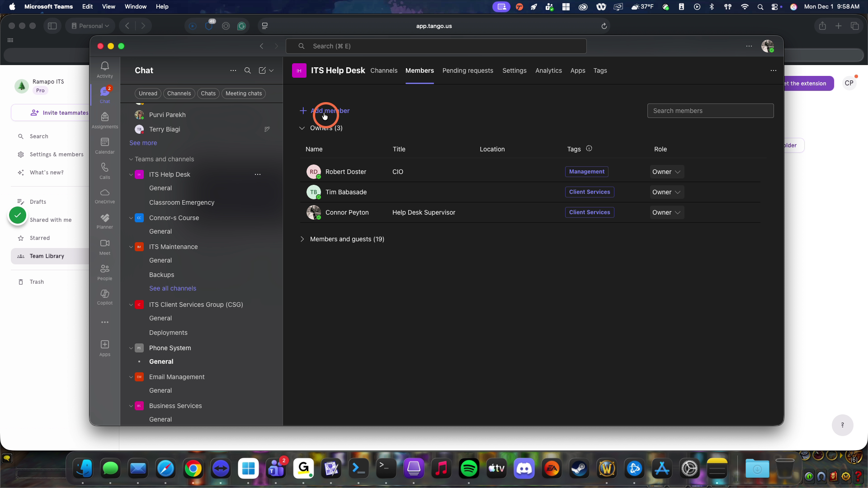Image resolution: width=868 pixels, height=488 pixels.
Task: Open Discord in the Dock
Action: 524,469
